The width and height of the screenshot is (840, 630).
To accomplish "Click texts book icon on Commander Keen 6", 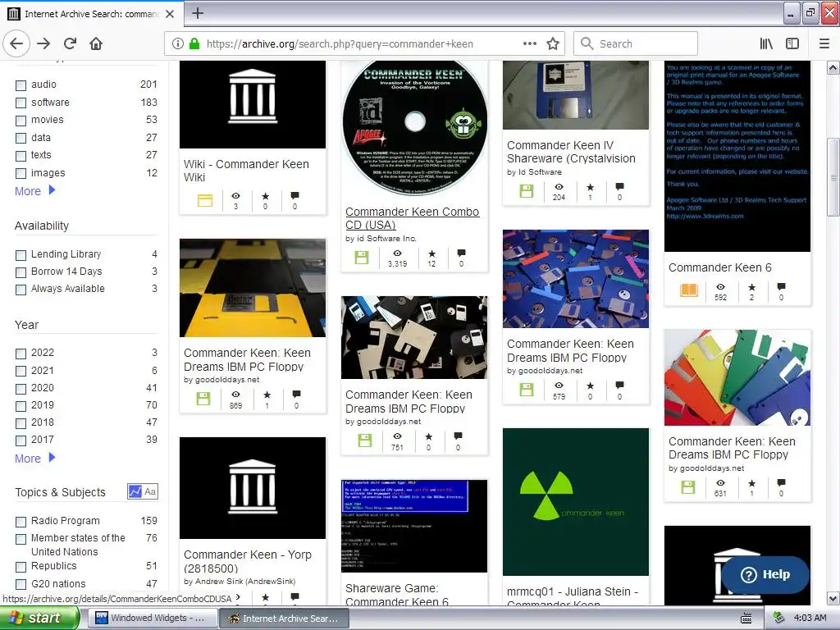I will 689,290.
